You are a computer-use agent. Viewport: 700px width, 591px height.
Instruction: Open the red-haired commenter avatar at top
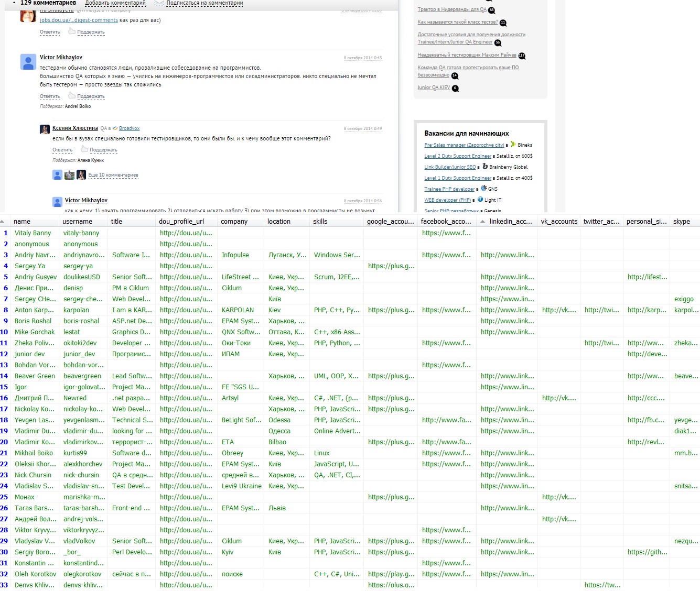(x=28, y=16)
